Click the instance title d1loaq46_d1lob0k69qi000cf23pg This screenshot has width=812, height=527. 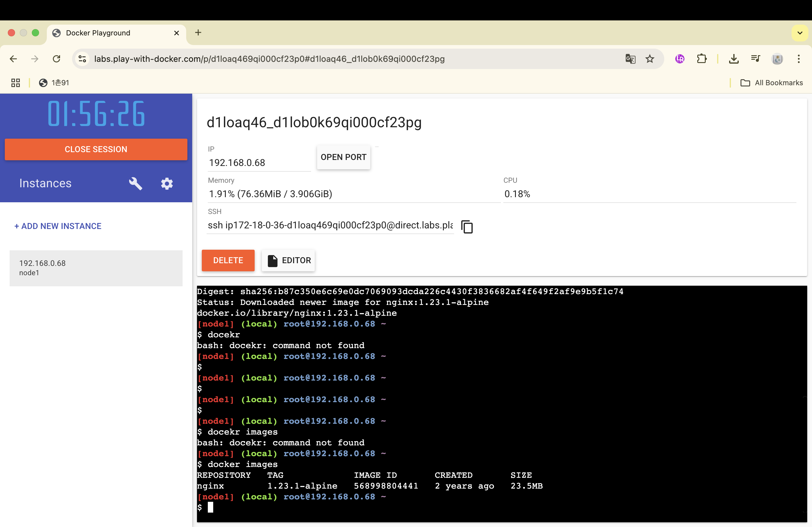coord(314,122)
